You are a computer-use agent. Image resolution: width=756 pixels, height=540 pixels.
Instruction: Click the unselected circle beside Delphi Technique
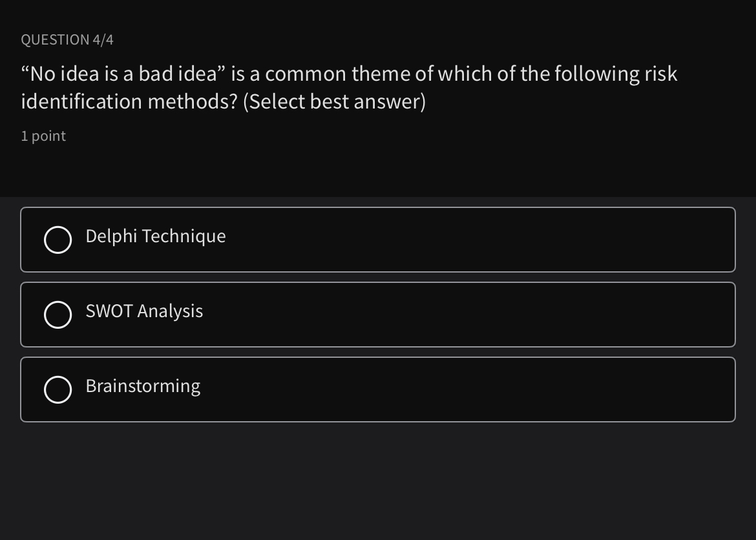click(58, 240)
